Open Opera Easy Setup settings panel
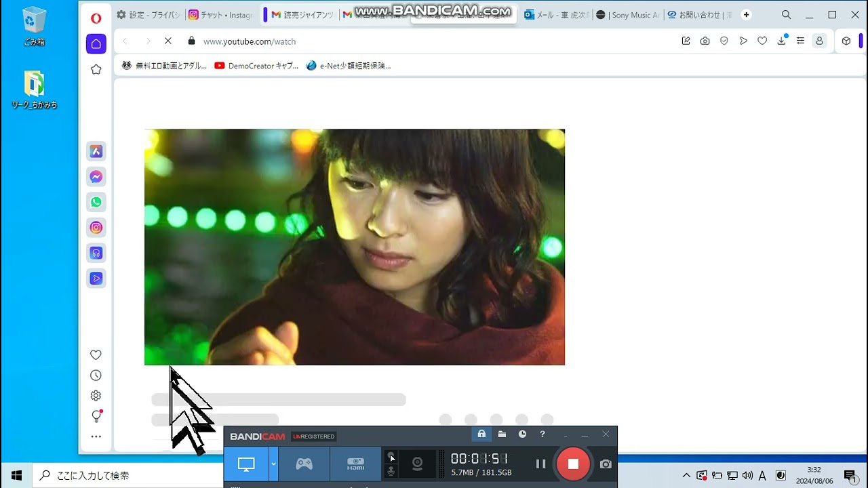 coord(800,41)
